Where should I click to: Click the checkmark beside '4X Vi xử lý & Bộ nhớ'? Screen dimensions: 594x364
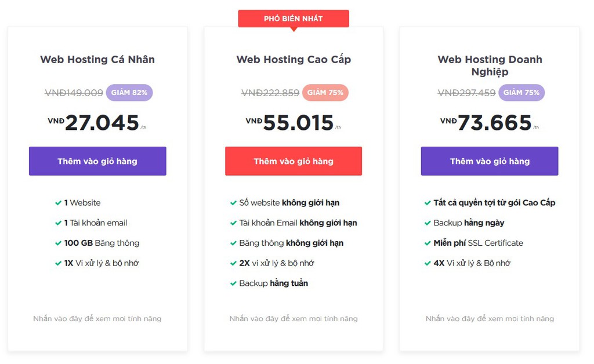click(428, 263)
